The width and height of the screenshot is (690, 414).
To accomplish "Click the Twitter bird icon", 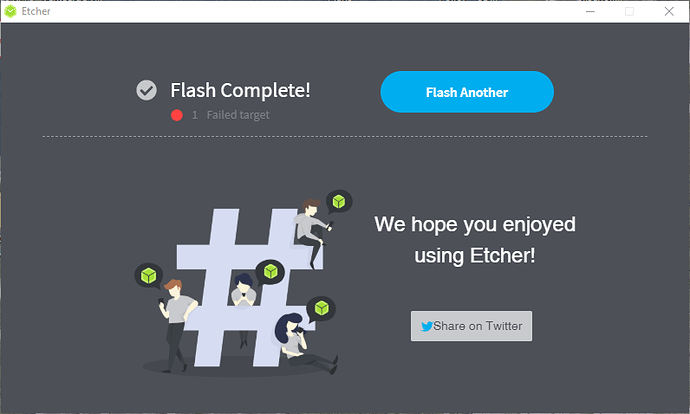I will [x=426, y=326].
